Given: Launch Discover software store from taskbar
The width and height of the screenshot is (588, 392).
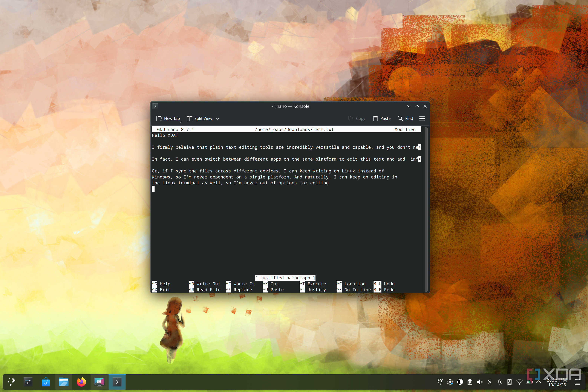Looking at the screenshot, I should pyautogui.click(x=45, y=382).
